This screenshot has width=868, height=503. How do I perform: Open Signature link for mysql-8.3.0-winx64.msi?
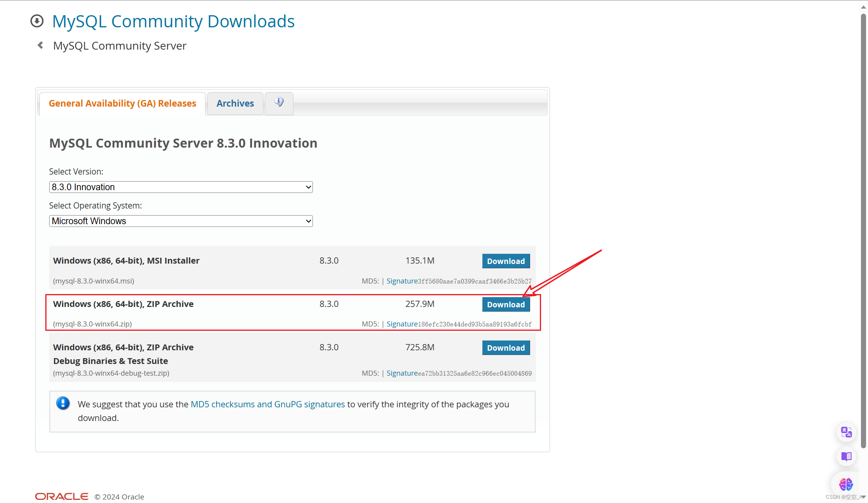pyautogui.click(x=402, y=281)
